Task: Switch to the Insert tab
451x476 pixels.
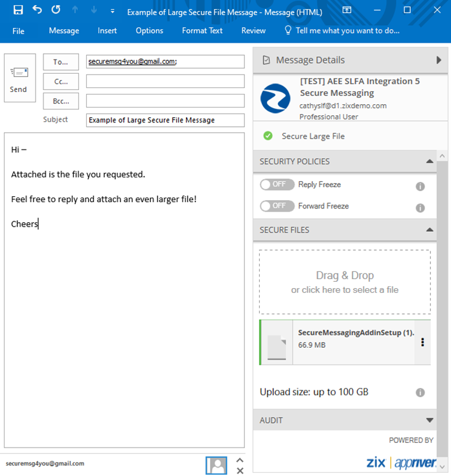Action: pyautogui.click(x=107, y=30)
